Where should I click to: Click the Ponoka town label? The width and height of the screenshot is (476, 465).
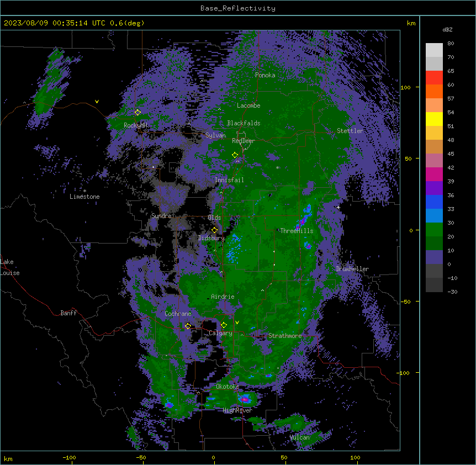click(265, 75)
